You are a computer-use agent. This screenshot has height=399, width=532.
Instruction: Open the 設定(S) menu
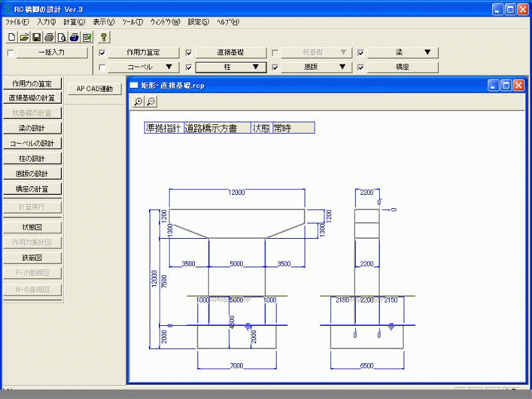198,22
